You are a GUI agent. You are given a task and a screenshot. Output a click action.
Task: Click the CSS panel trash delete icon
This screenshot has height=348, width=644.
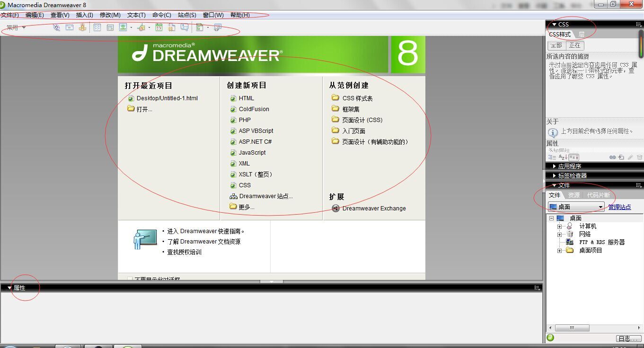[639, 157]
